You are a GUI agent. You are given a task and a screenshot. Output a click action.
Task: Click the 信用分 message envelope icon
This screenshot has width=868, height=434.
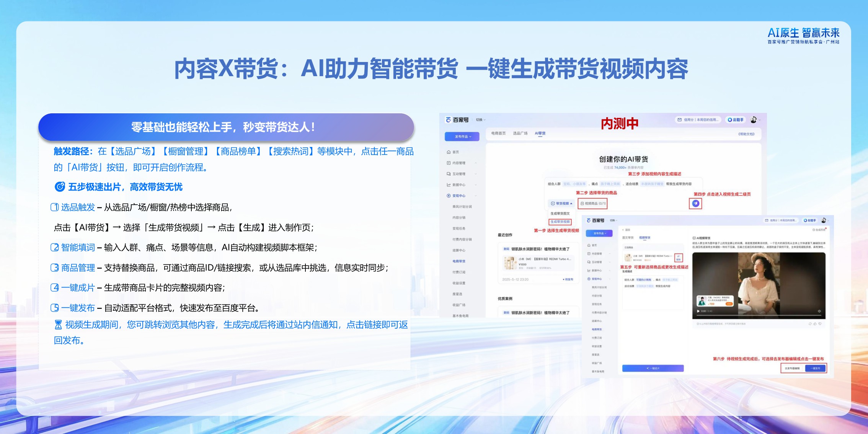point(680,119)
